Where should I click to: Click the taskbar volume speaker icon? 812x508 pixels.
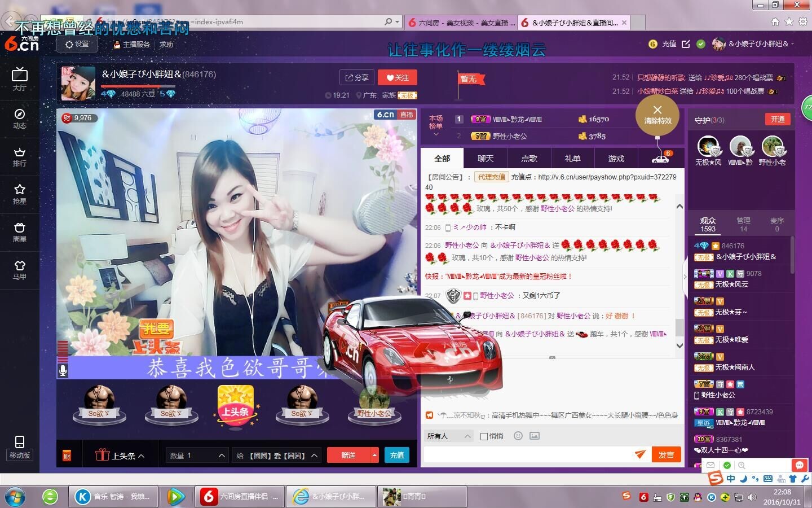pyautogui.click(x=752, y=497)
